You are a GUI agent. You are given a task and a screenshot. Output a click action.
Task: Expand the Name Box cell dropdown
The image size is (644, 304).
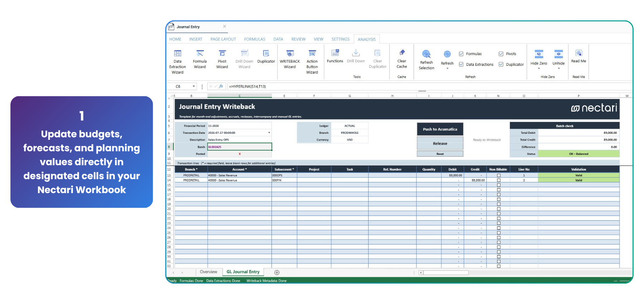coord(194,86)
